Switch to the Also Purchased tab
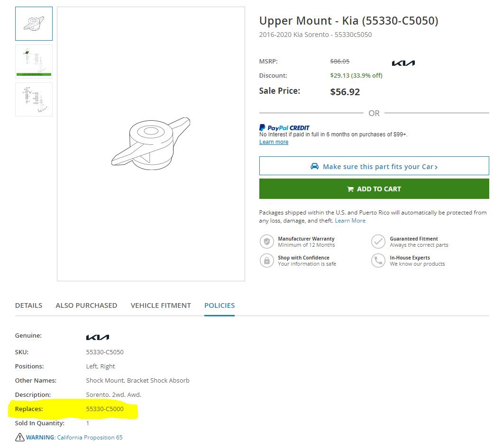The height and width of the screenshot is (448, 503). (86, 305)
